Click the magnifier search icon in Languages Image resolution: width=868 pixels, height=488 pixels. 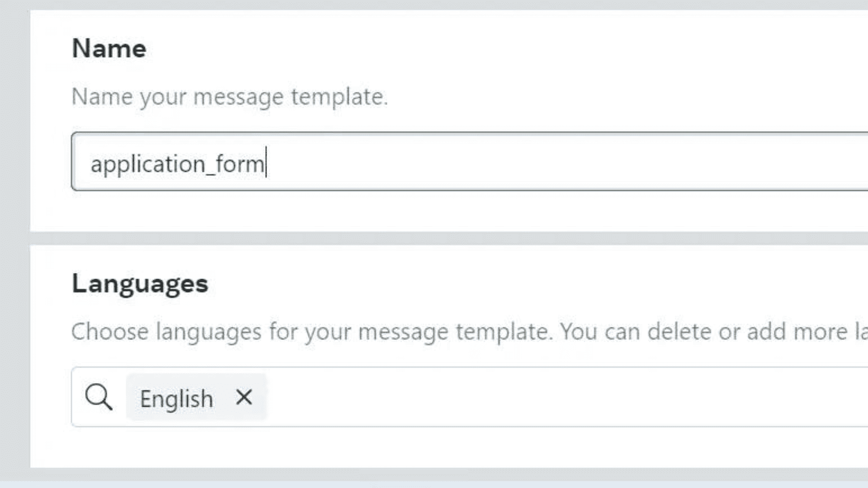coord(99,397)
